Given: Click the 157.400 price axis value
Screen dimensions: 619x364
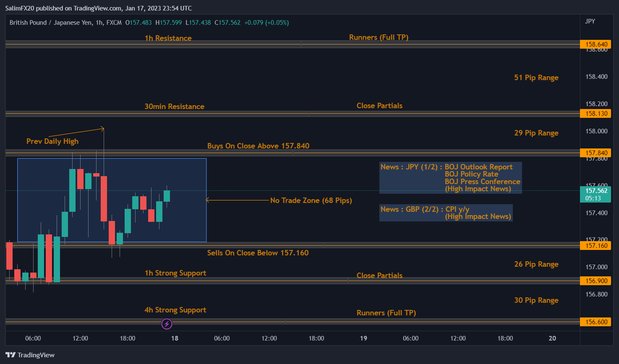Looking at the screenshot, I should [x=596, y=213].
